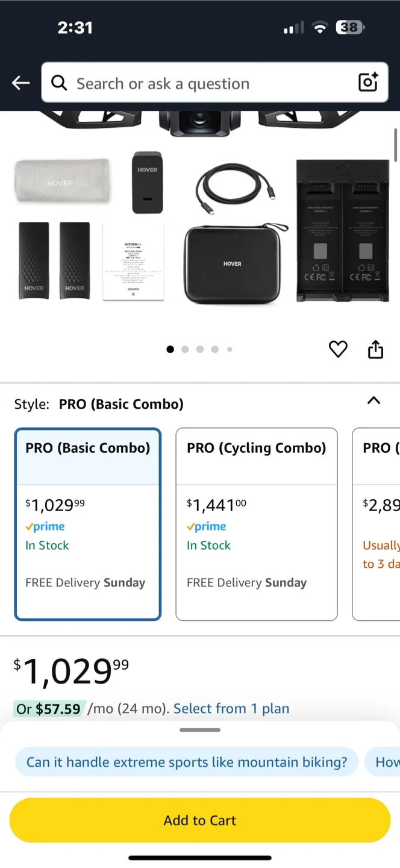The height and width of the screenshot is (868, 400).
Task: Open camera visual search (Lens) icon
Action: coord(368,83)
